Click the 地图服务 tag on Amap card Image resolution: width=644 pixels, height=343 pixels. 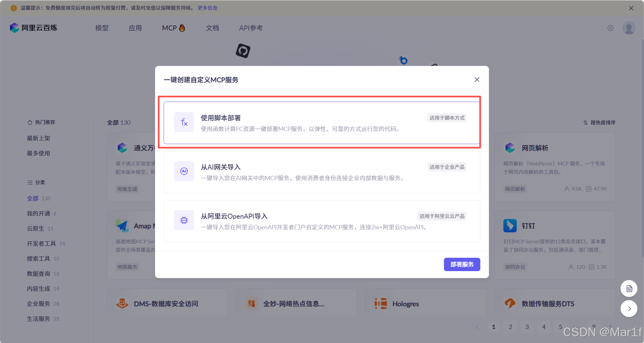pos(127,267)
